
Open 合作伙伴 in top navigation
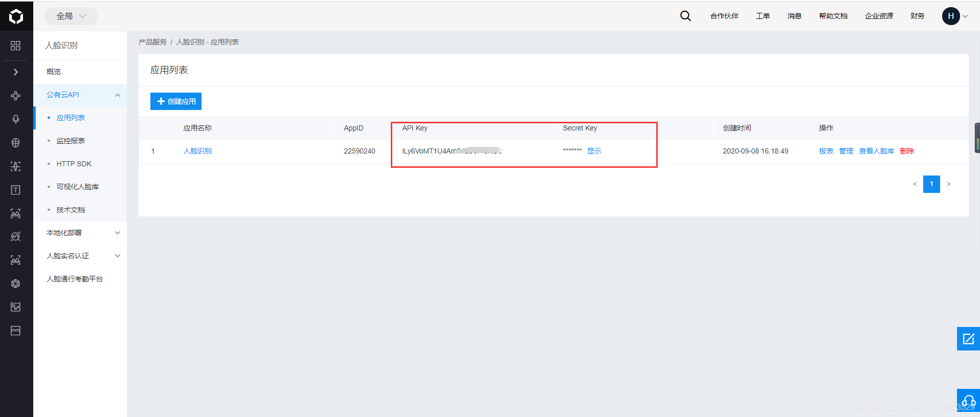click(x=724, y=16)
